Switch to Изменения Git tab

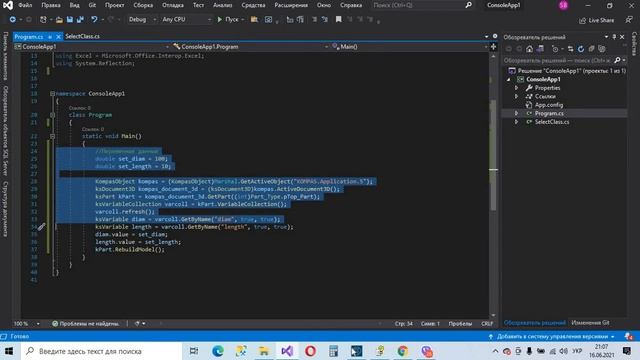click(x=590, y=323)
